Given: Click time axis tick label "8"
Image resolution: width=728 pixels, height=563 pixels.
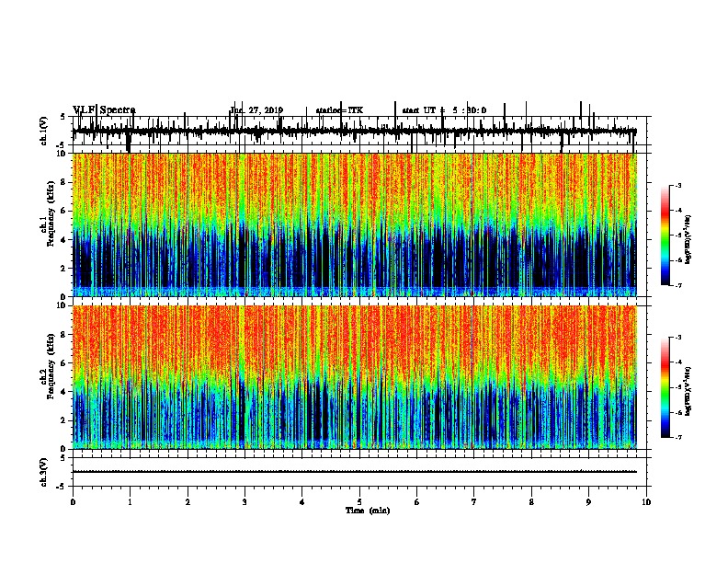Looking at the screenshot, I should pyautogui.click(x=531, y=502).
